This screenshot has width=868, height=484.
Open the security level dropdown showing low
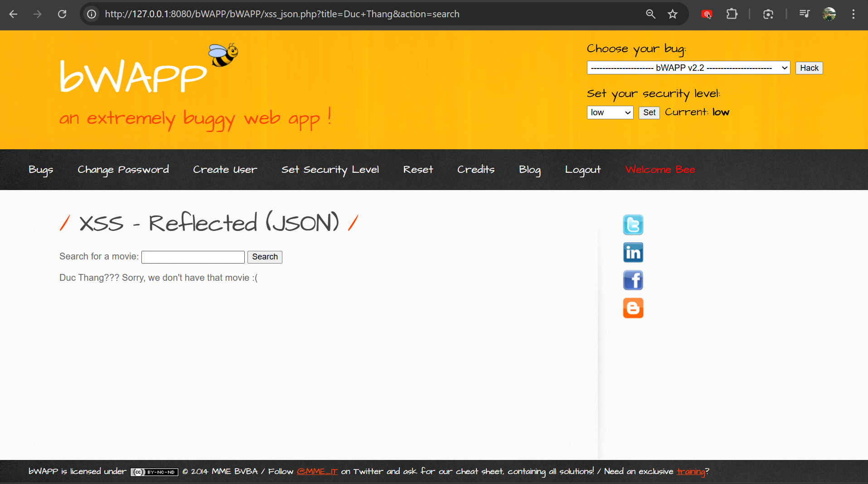click(x=610, y=112)
